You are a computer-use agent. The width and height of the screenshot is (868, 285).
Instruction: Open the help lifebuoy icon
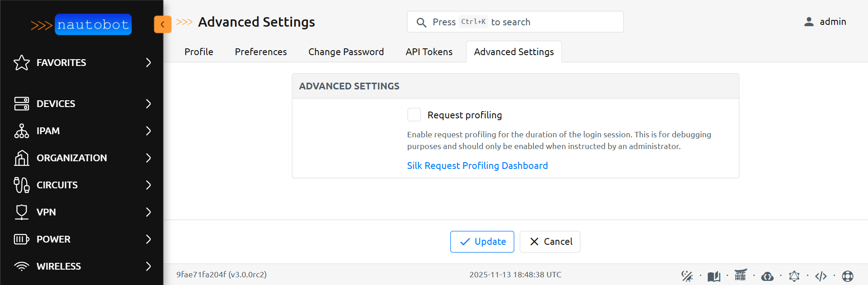coord(848,276)
